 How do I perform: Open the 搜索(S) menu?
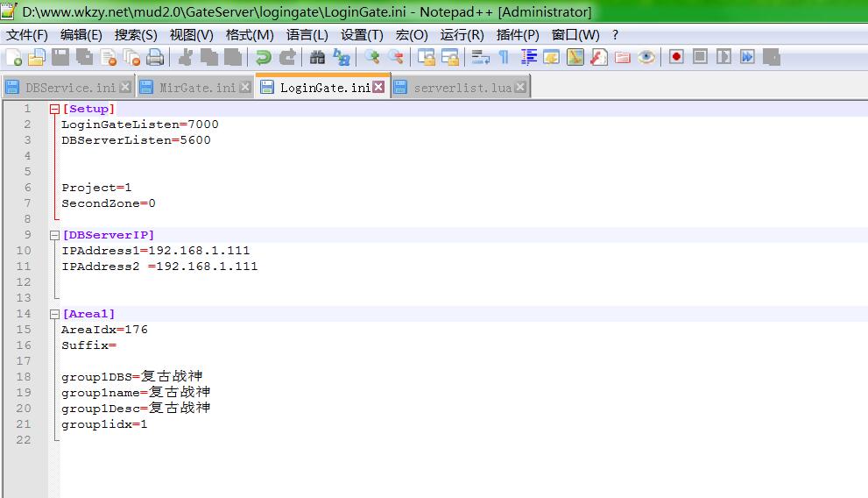136,35
